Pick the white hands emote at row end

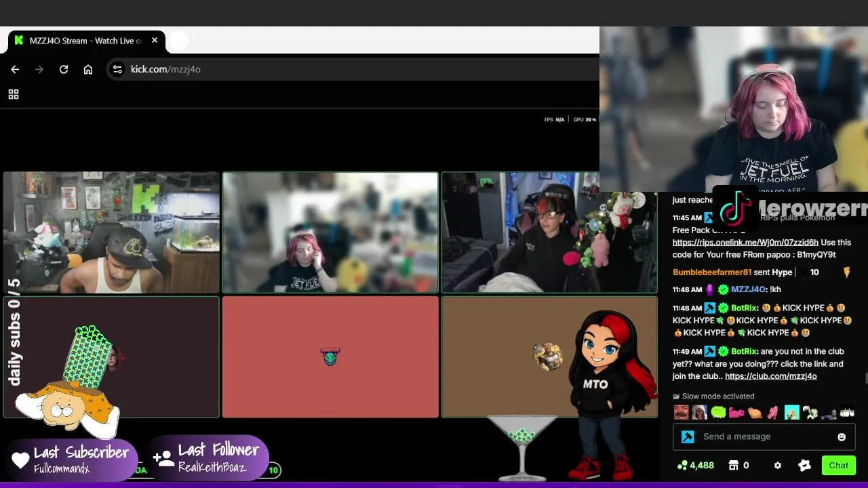(847, 412)
